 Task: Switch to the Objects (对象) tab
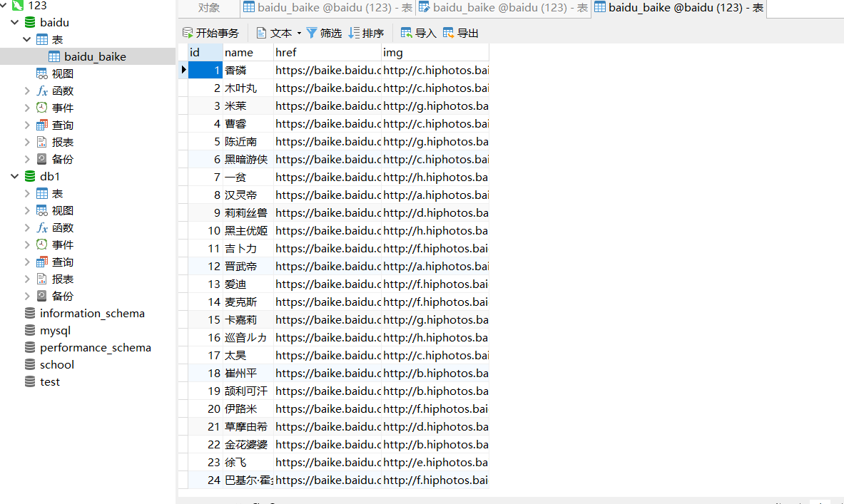tap(209, 8)
